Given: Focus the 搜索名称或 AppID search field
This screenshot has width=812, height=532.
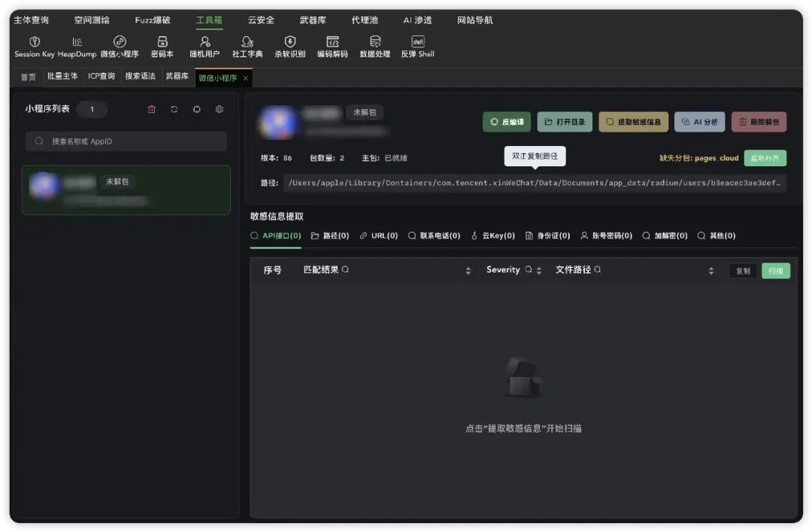Looking at the screenshot, I should pos(126,141).
